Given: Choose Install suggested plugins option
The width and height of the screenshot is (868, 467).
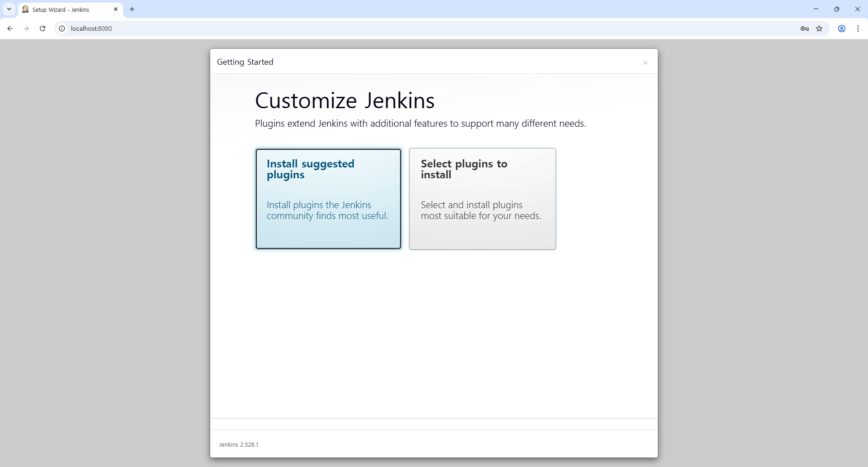Looking at the screenshot, I should coord(328,199).
